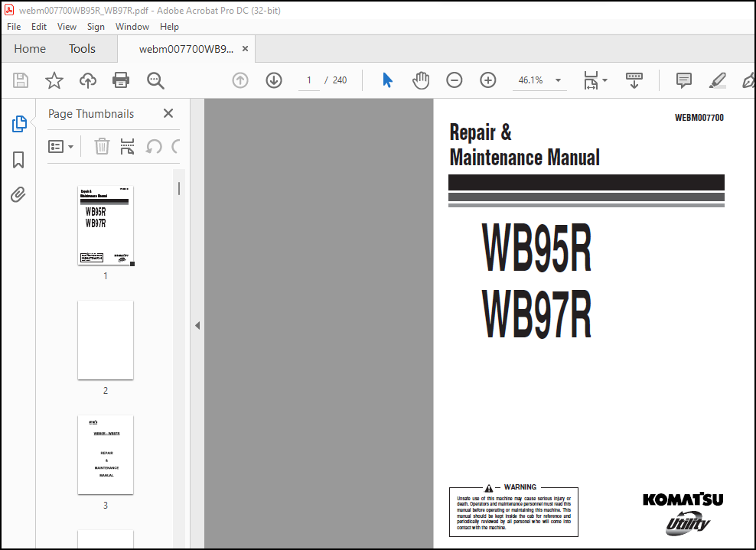Select page 3 thumbnail
756x550 pixels.
click(x=106, y=454)
